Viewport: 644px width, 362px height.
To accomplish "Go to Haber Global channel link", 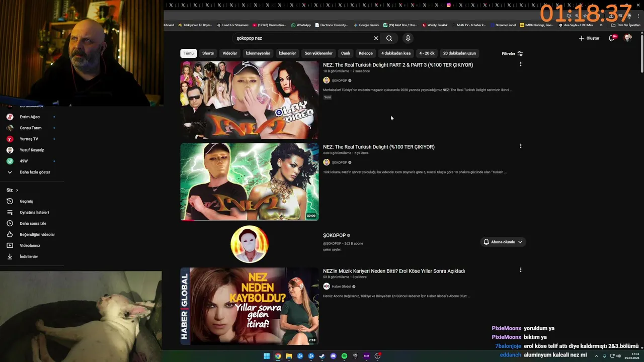I will (x=342, y=287).
